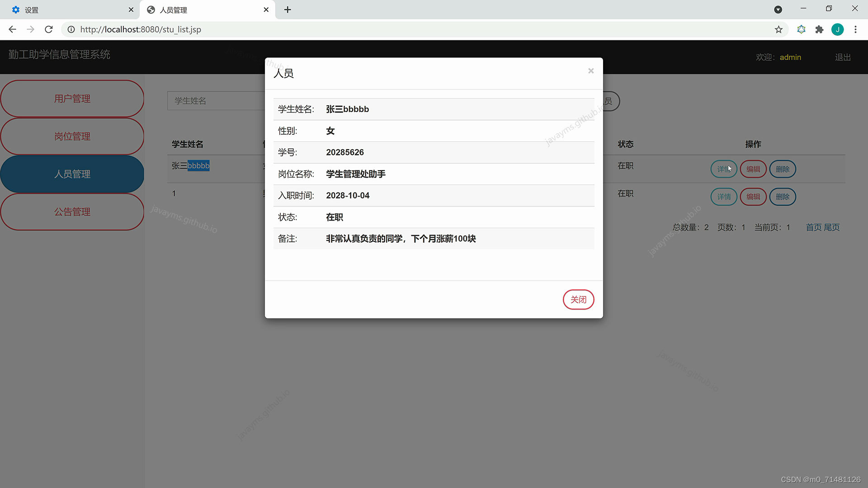The width and height of the screenshot is (868, 488).
Task: Click 详情 for the 张三bbbbb row
Action: pyautogui.click(x=724, y=169)
